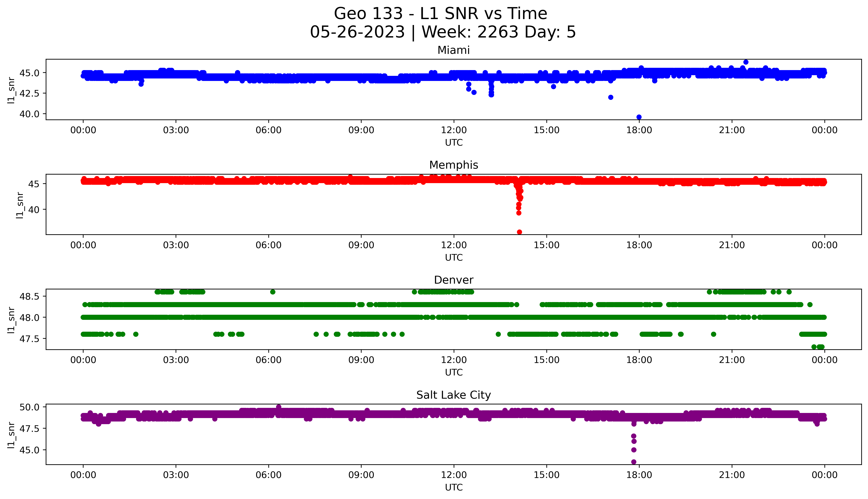Click the 21:00 tick label on Memphis plot
The height and width of the screenshot is (499, 868).
tap(732, 245)
